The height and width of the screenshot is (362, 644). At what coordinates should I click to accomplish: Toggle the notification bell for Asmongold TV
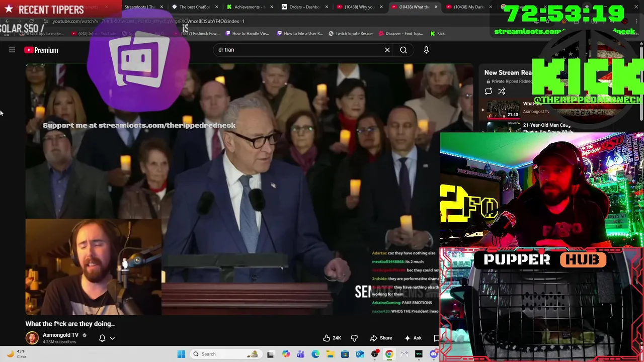click(x=102, y=338)
